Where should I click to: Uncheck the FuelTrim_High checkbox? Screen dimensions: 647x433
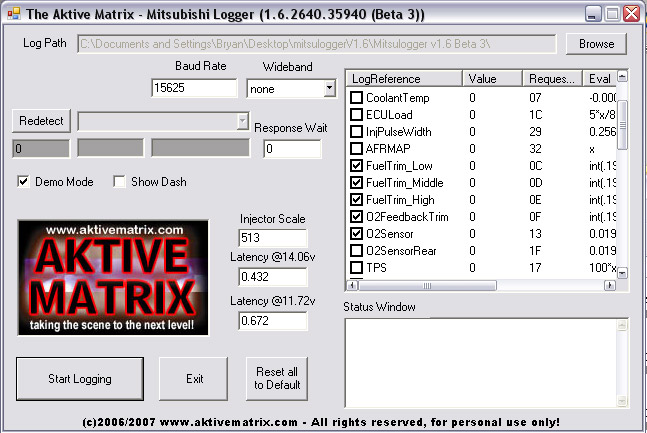[356, 200]
